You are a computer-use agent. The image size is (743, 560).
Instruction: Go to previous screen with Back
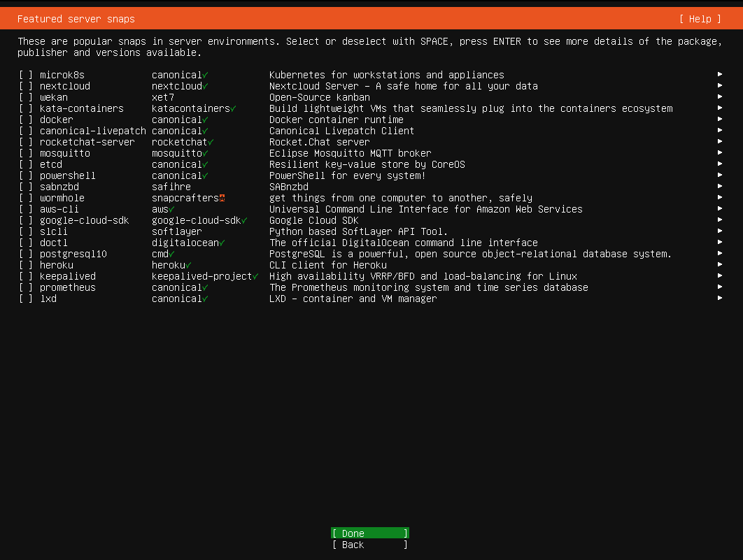pyautogui.click(x=369, y=545)
